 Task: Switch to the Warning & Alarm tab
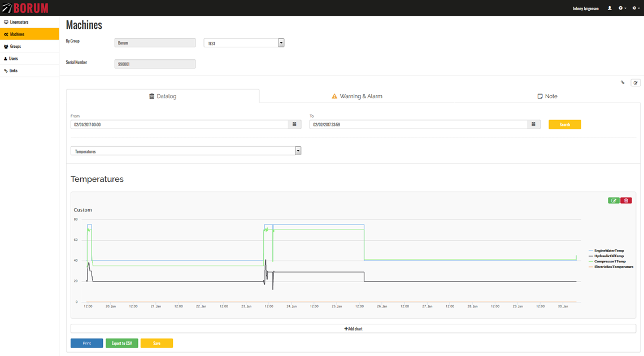click(x=356, y=96)
